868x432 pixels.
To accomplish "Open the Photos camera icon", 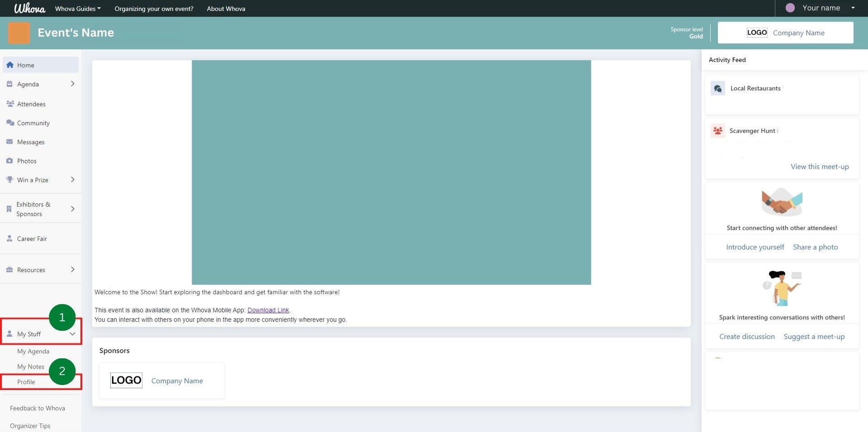I will pyautogui.click(x=10, y=160).
